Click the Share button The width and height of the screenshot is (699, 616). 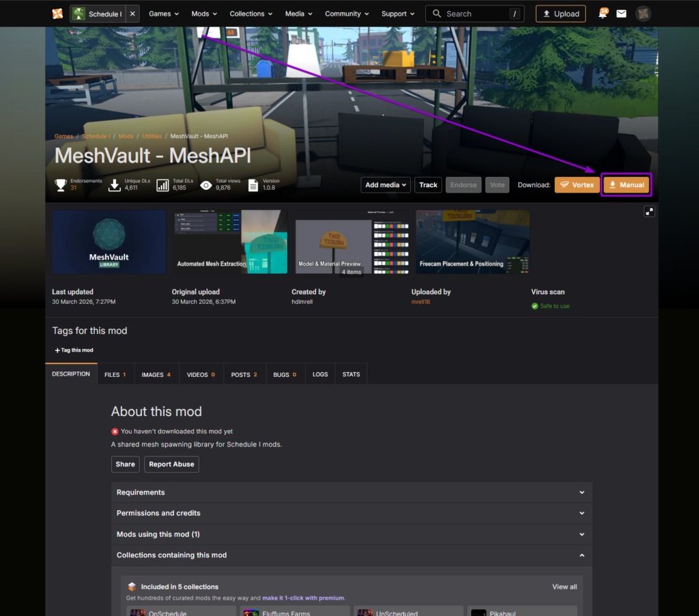click(x=126, y=464)
